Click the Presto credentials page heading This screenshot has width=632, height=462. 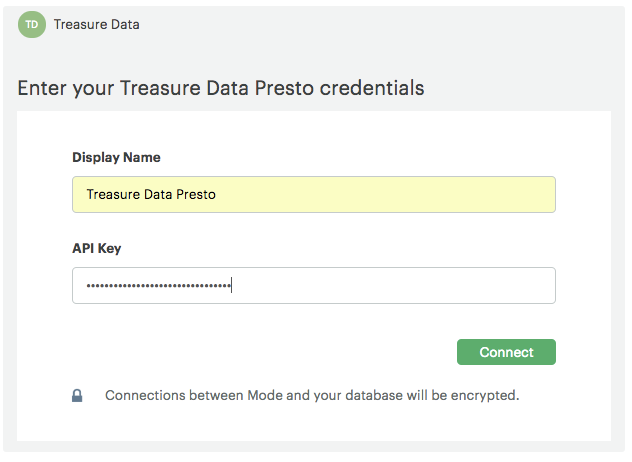click(x=221, y=88)
